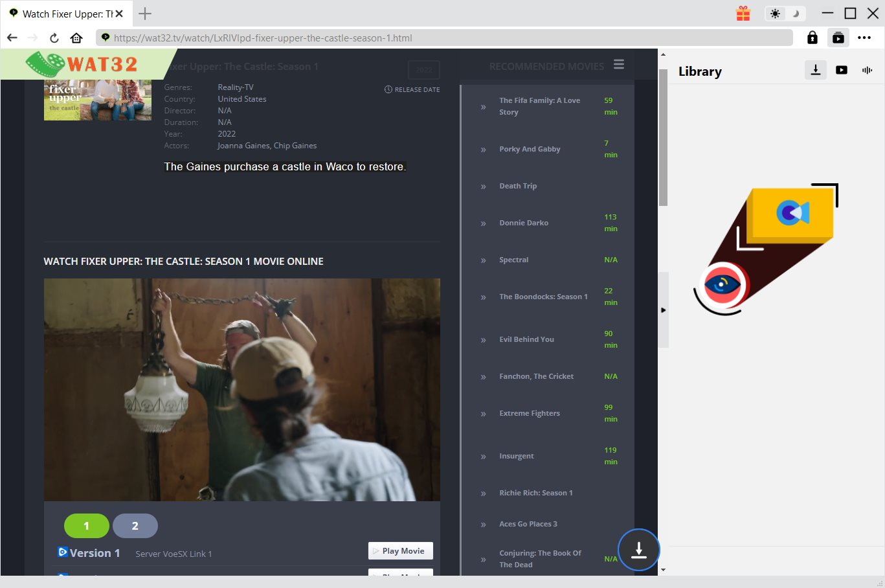Click the URL address bar

point(447,38)
